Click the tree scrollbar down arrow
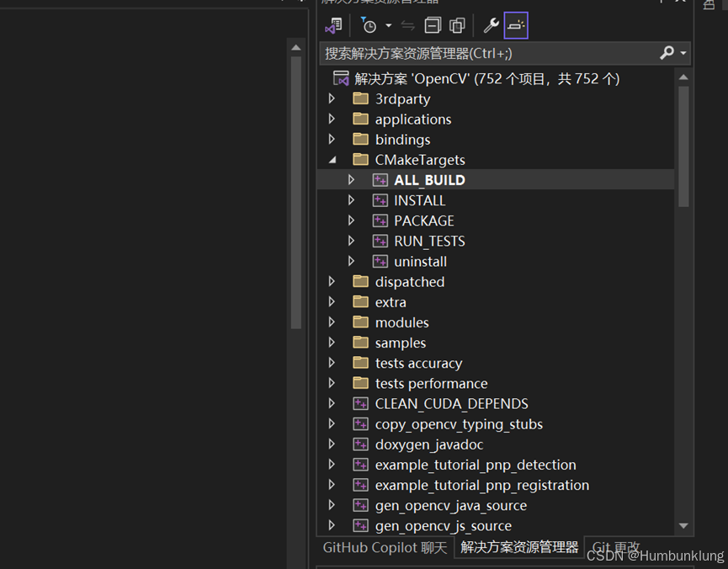 (x=683, y=526)
